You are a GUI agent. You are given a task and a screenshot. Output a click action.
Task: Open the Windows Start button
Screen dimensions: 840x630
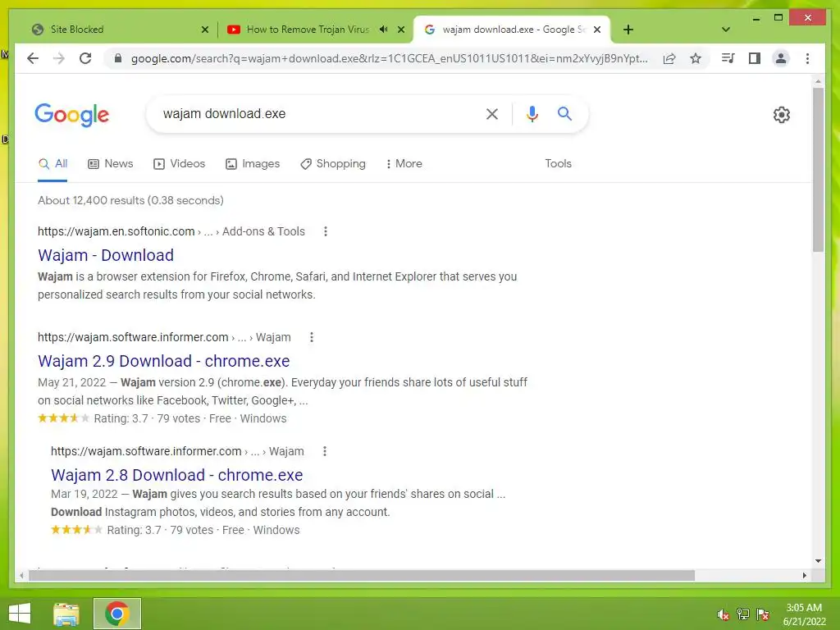tap(20, 614)
